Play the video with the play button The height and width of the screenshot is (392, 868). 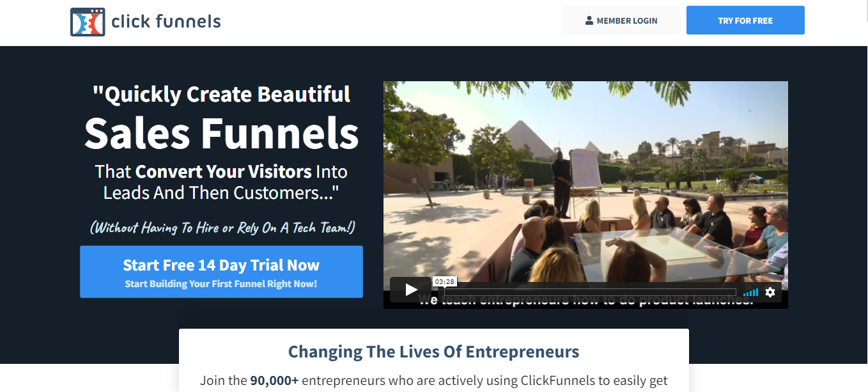click(x=411, y=290)
